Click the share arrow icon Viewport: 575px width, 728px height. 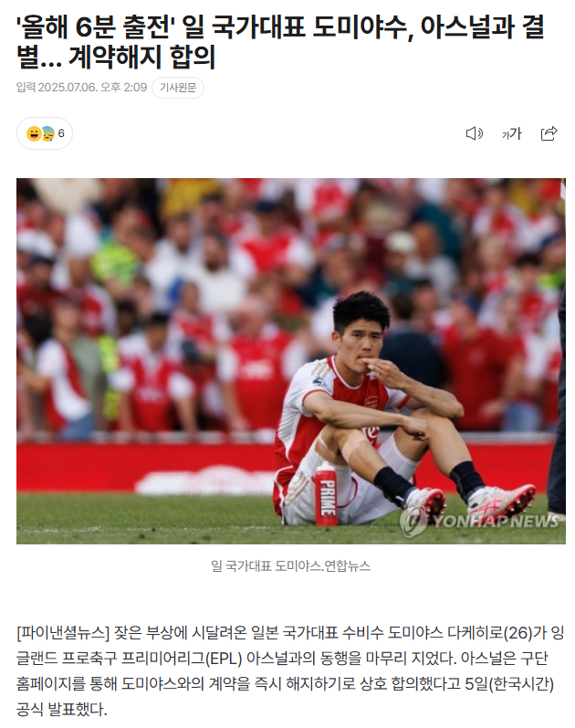click(549, 133)
